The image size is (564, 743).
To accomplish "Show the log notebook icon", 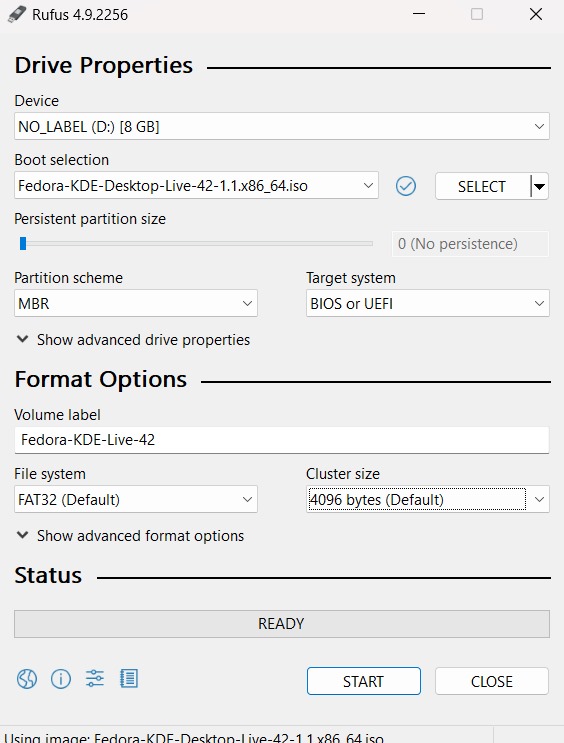I will coord(129,679).
